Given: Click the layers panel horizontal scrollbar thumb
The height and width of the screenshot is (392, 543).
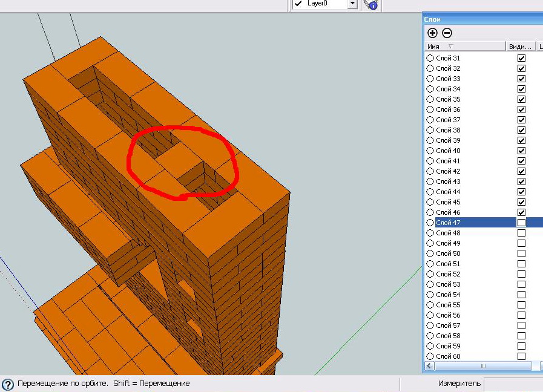Looking at the screenshot, I should (x=482, y=366).
